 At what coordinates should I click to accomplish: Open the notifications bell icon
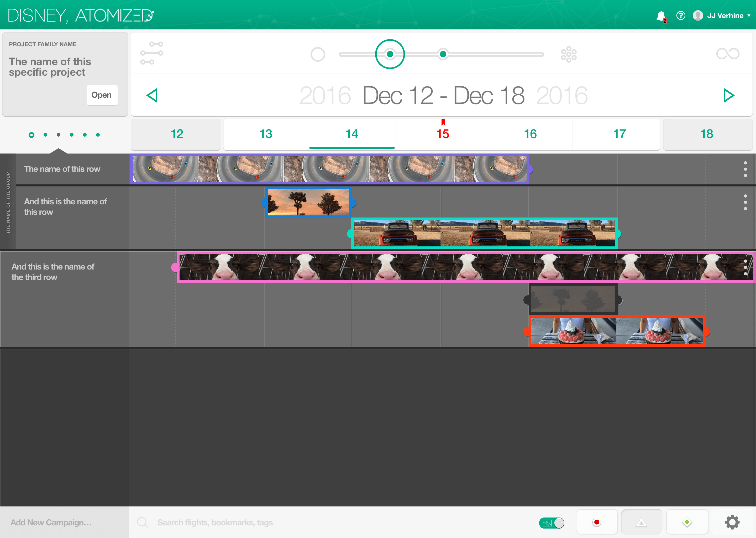click(661, 16)
